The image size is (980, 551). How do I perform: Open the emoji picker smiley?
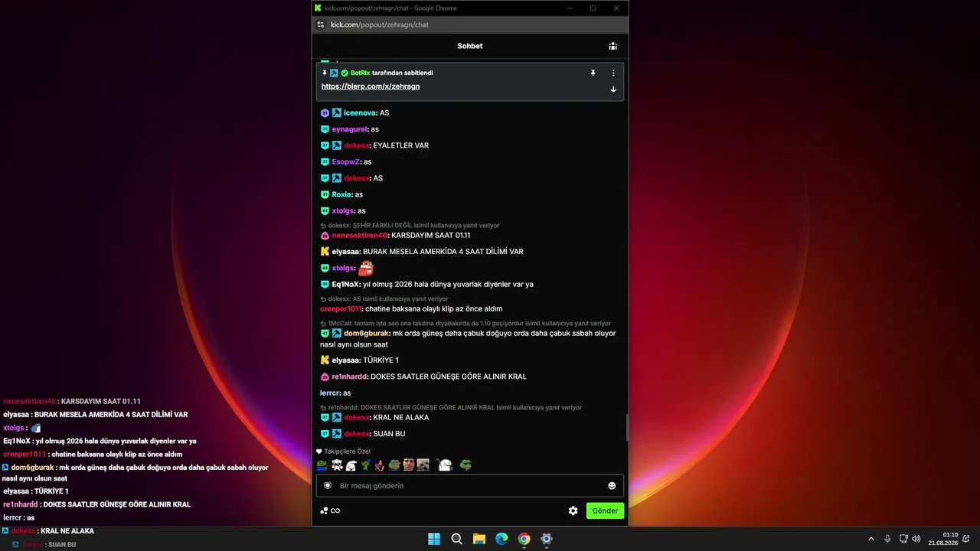[612, 485]
